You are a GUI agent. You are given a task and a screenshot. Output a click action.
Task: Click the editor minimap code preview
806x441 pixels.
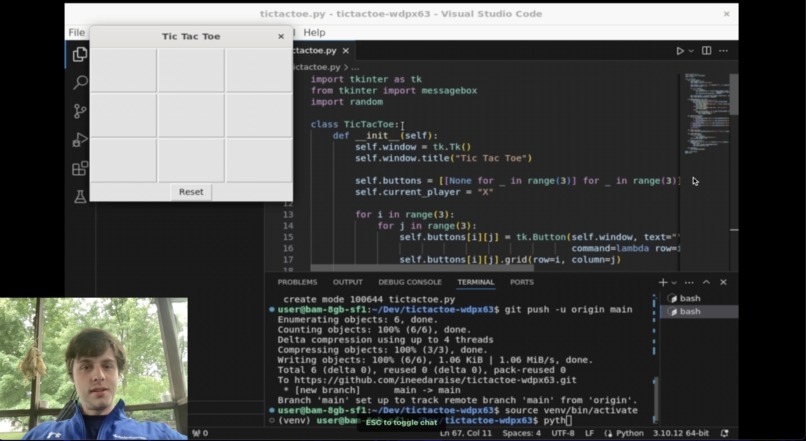[x=703, y=113]
